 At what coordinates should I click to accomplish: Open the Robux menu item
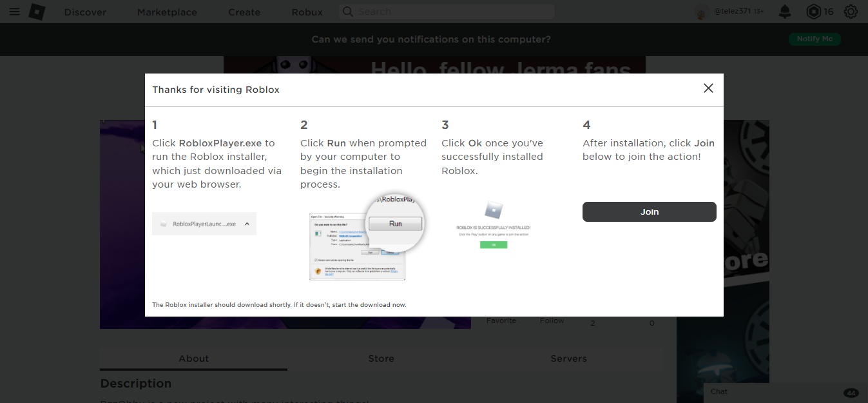[307, 12]
